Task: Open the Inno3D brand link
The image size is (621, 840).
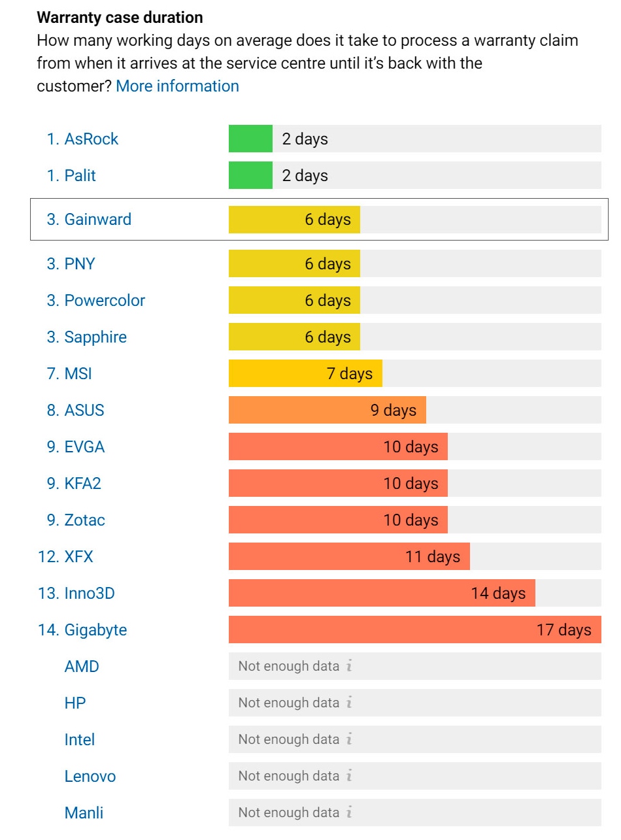Action: [89, 594]
